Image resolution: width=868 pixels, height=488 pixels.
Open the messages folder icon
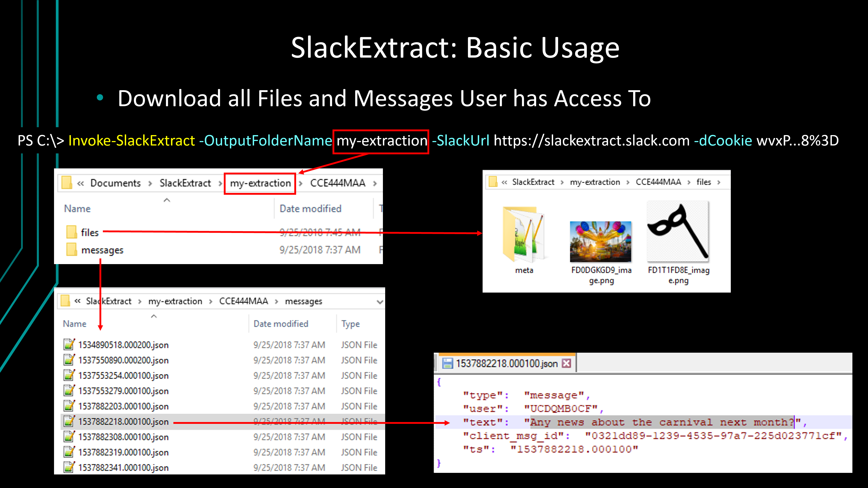(71, 250)
